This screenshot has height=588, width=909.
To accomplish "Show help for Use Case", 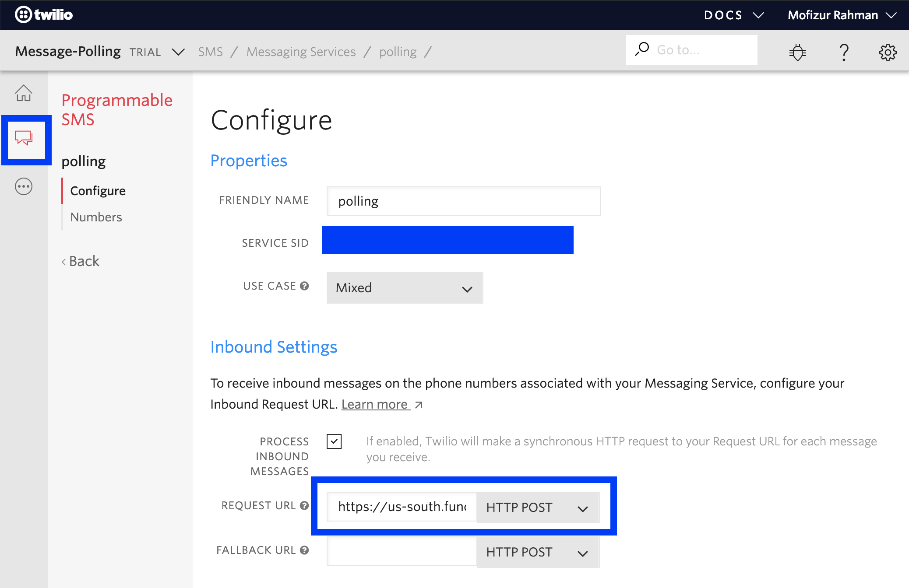I will click(304, 286).
